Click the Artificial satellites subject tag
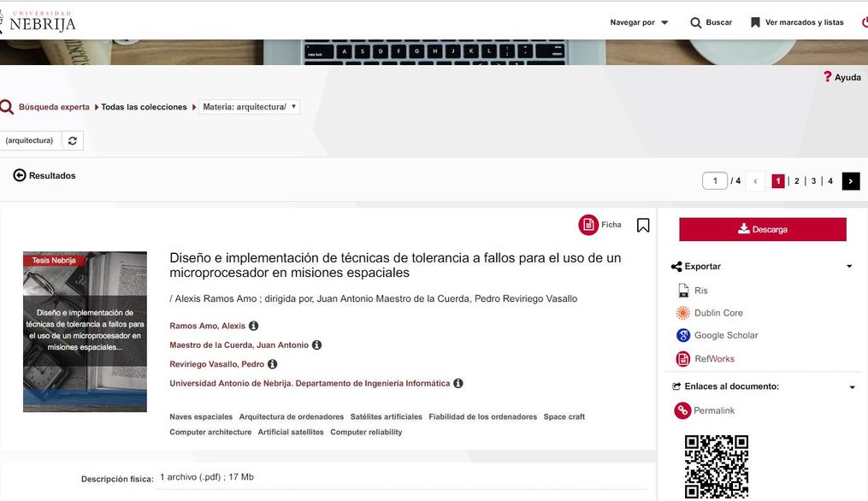This screenshot has width=868, height=501. [291, 433]
